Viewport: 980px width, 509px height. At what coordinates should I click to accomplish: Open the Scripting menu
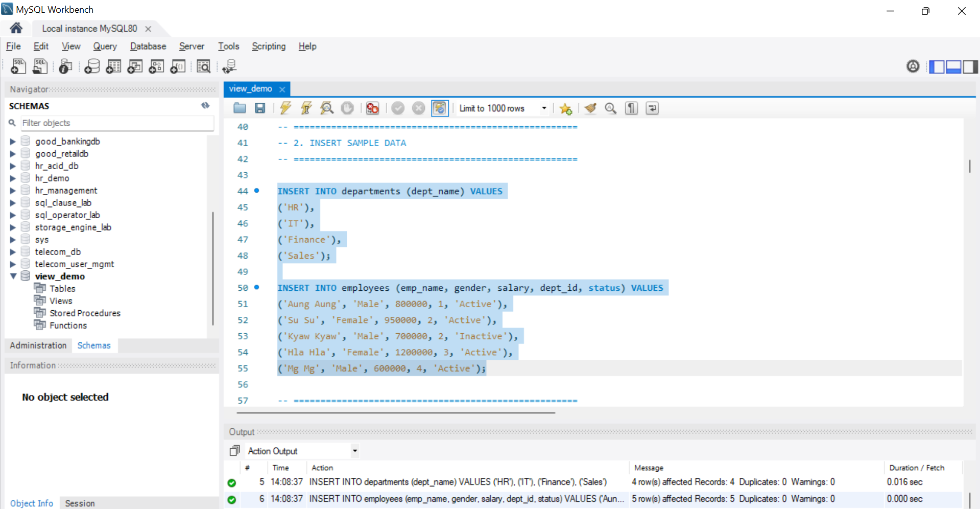coord(269,46)
